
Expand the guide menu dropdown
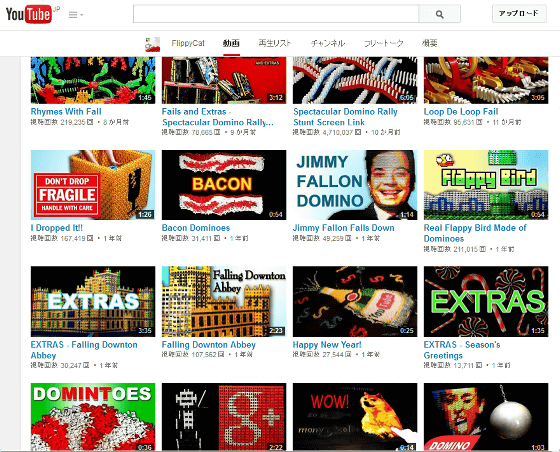[76, 15]
